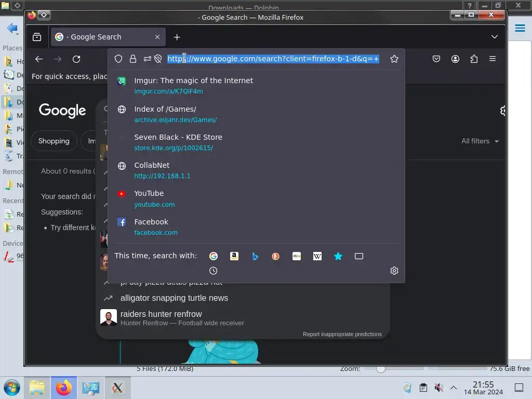Open the CollabNet 192.168.1.1 suggestion
The width and height of the screenshot is (532, 399).
(x=257, y=170)
